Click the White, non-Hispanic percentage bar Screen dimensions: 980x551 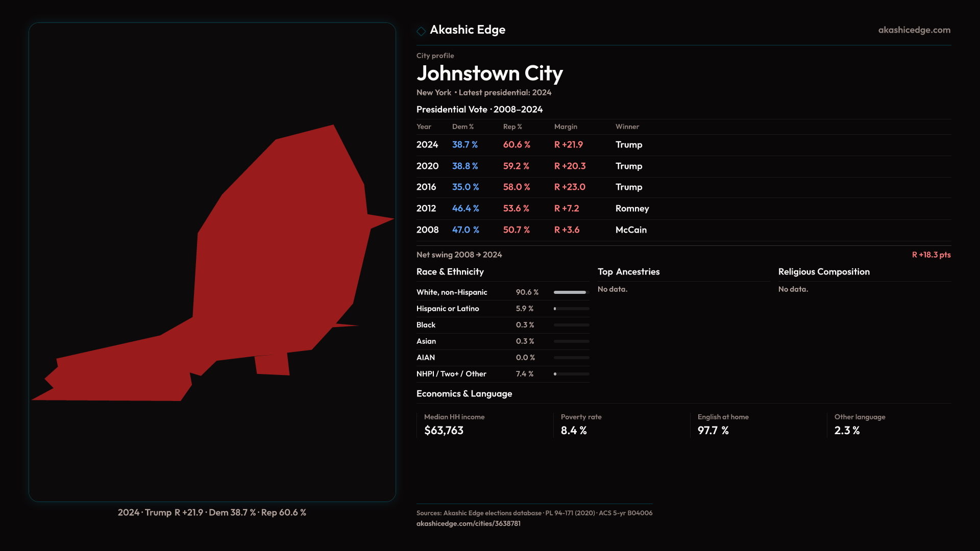pos(571,292)
